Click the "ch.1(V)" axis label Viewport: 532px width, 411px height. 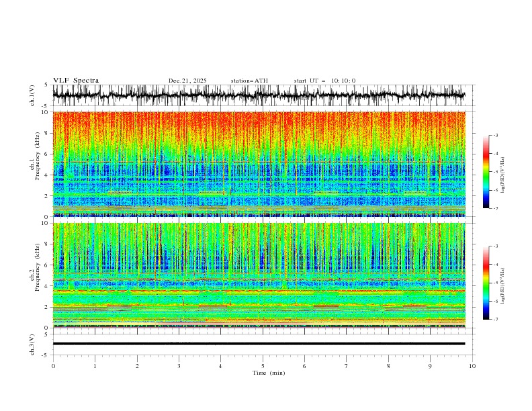(x=32, y=95)
